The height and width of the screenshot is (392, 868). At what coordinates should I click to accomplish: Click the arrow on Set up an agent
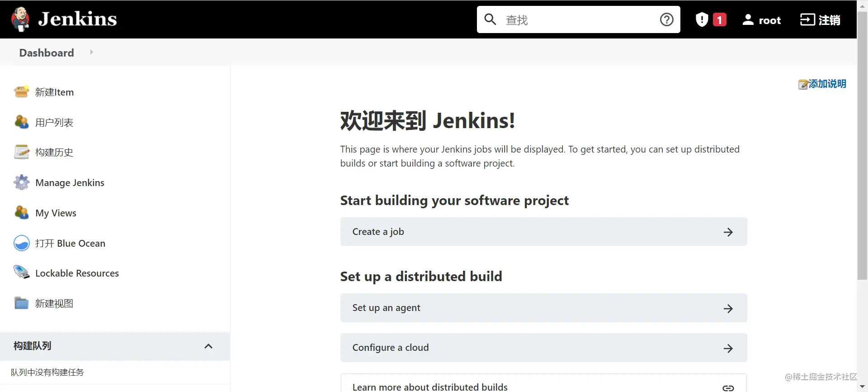728,309
